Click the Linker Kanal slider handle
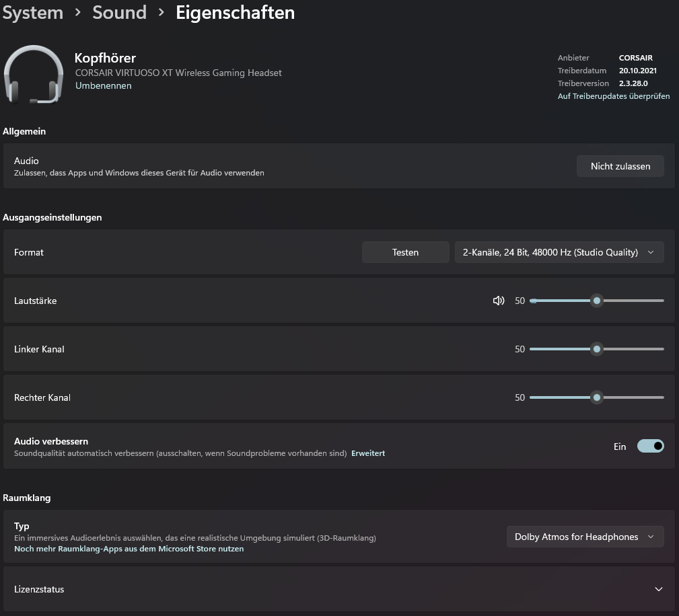This screenshot has height=616, width=679. pos(596,349)
